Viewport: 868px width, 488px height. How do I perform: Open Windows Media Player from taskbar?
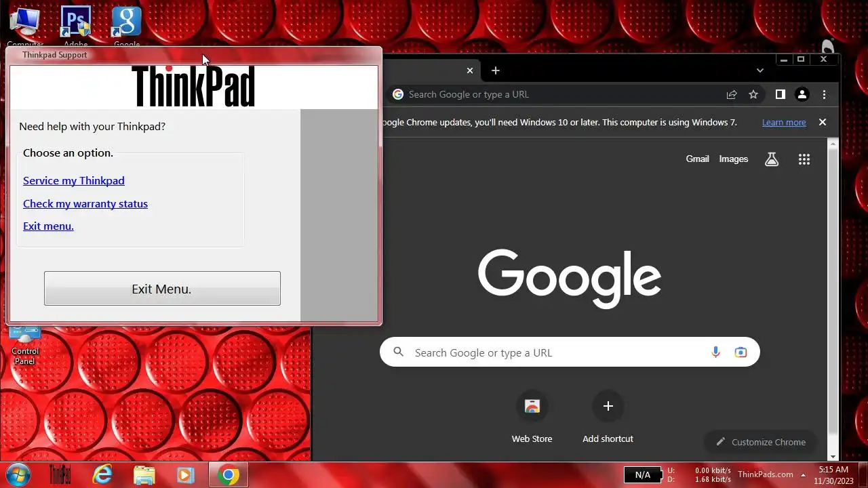click(x=186, y=474)
